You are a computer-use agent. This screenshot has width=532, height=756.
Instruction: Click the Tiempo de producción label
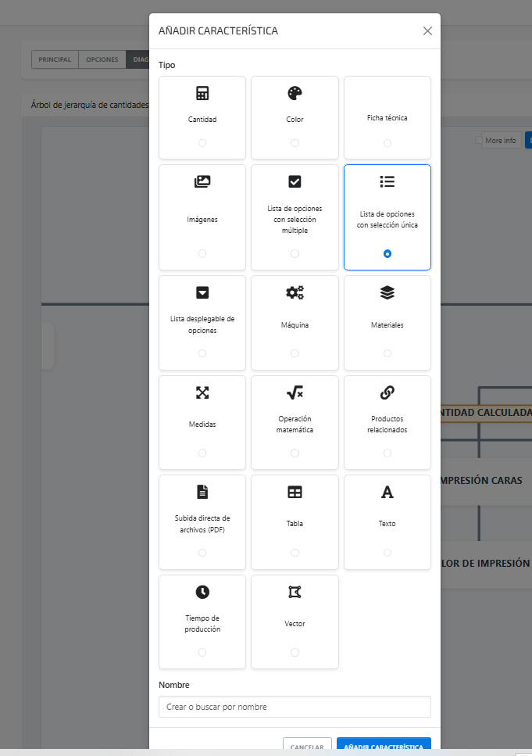[202, 623]
